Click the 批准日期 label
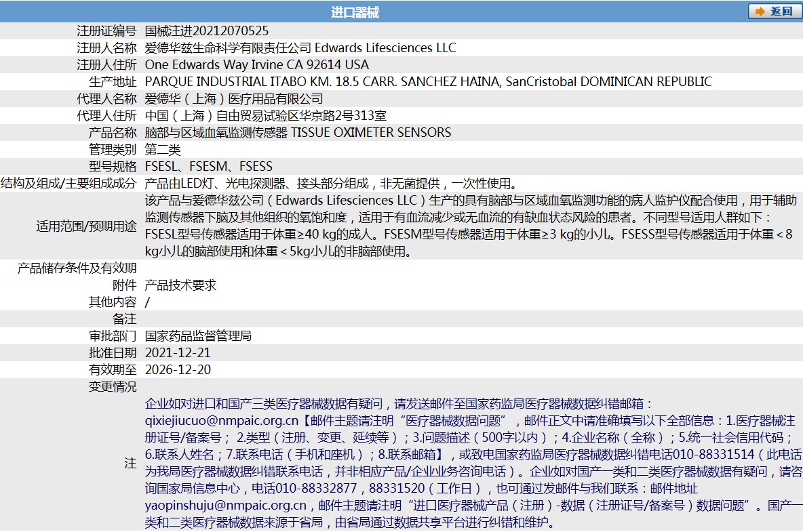The height and width of the screenshot is (532, 803). pyautogui.click(x=113, y=352)
